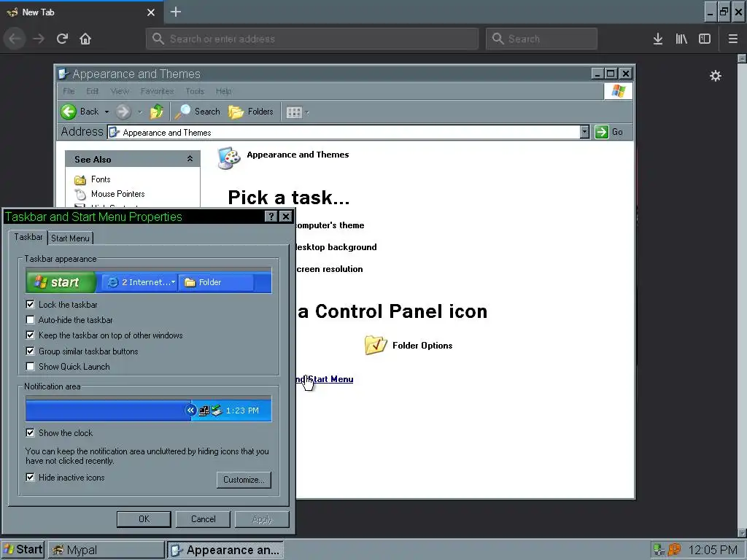Switch to the Start Menu tab
The height and width of the screenshot is (560, 747).
tap(70, 238)
